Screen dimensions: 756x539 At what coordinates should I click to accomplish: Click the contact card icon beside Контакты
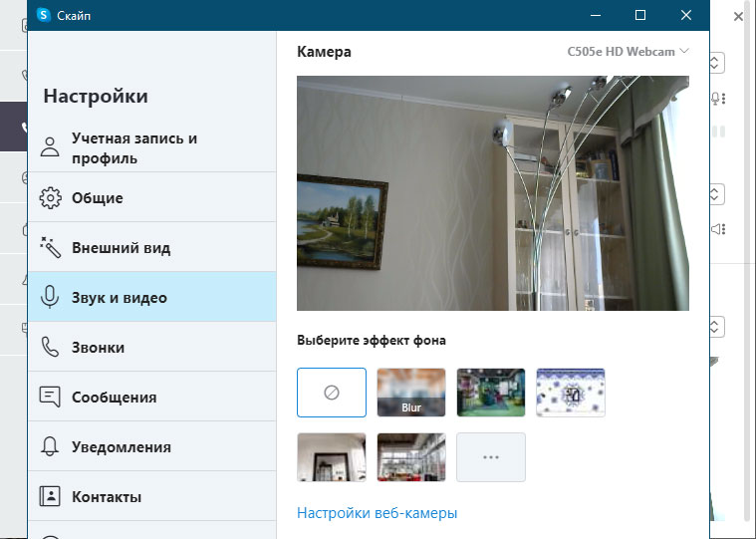50,496
